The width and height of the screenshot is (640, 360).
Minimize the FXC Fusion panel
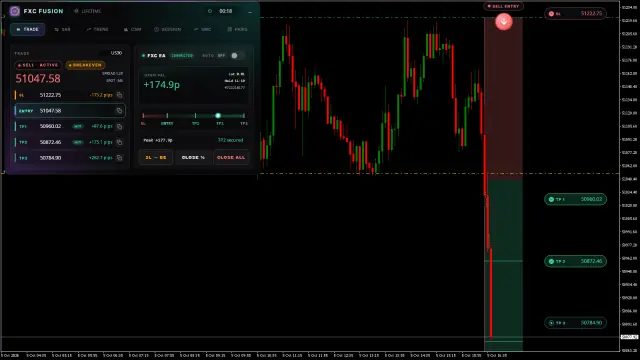(250, 11)
